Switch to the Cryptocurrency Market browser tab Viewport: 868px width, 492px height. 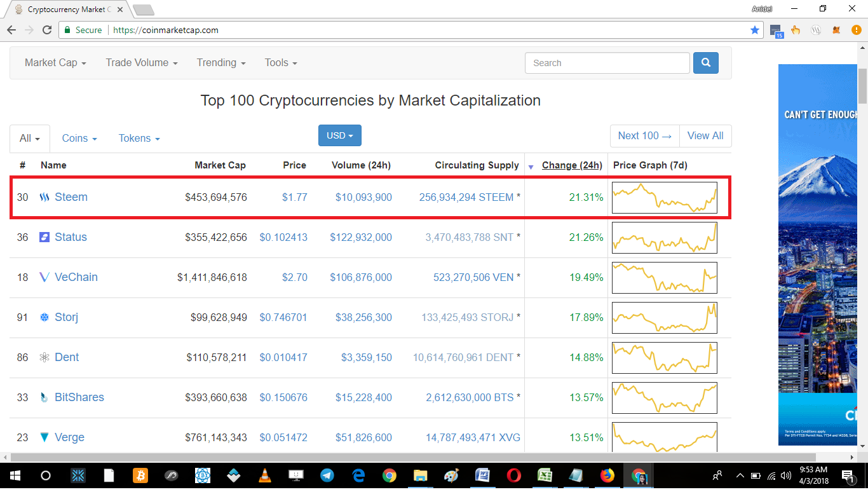[x=64, y=9]
